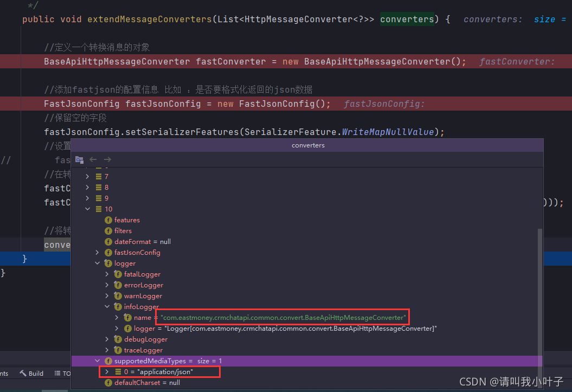Click the new-watch icon in converters popup toolbar
This screenshot has height=392, width=572.
coord(79,160)
